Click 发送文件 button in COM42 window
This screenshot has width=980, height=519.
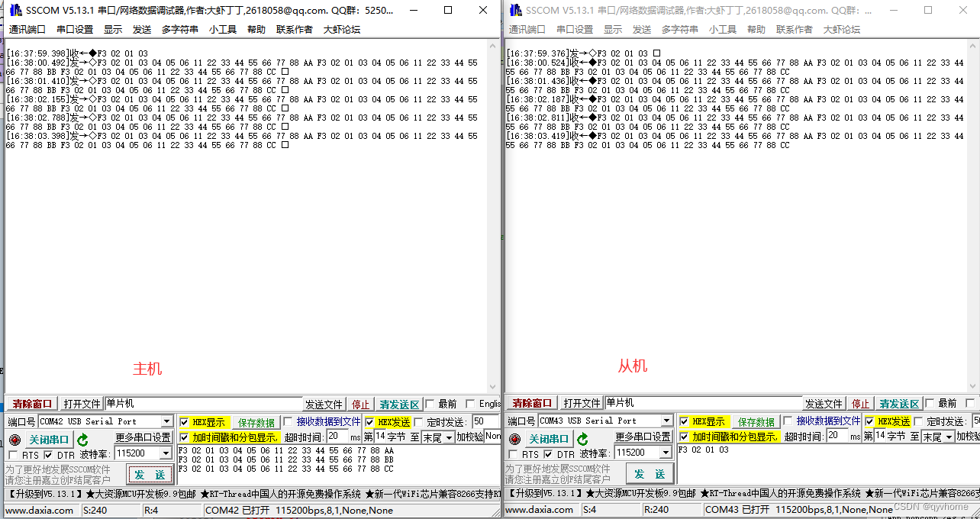point(324,405)
